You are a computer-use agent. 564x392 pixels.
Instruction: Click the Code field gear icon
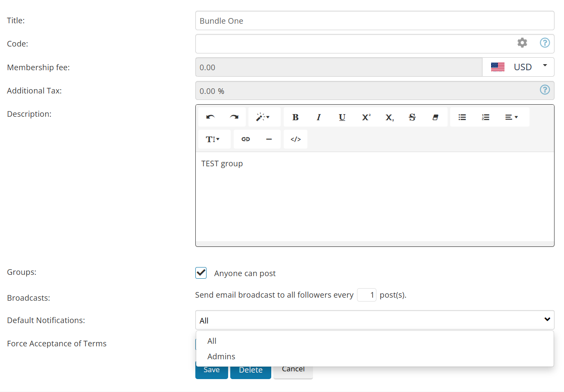click(522, 43)
